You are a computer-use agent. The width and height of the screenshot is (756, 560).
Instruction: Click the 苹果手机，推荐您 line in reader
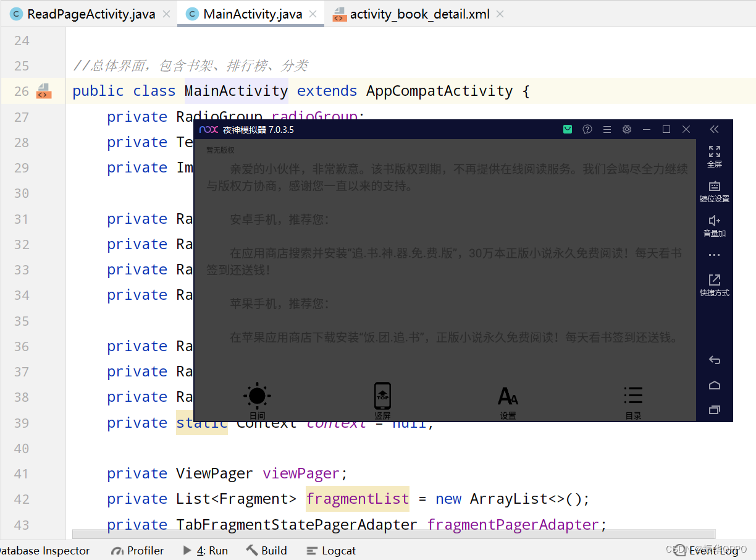tap(280, 303)
